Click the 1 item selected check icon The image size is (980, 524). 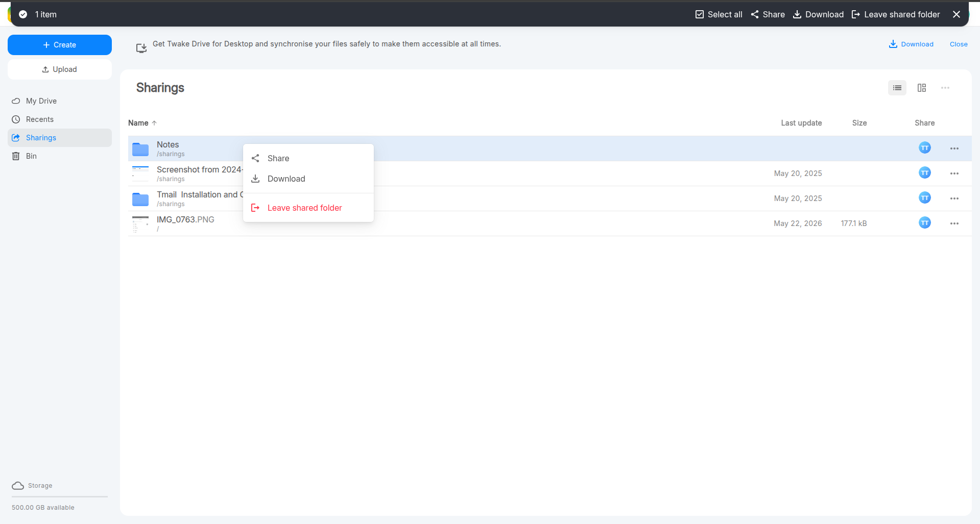23,14
